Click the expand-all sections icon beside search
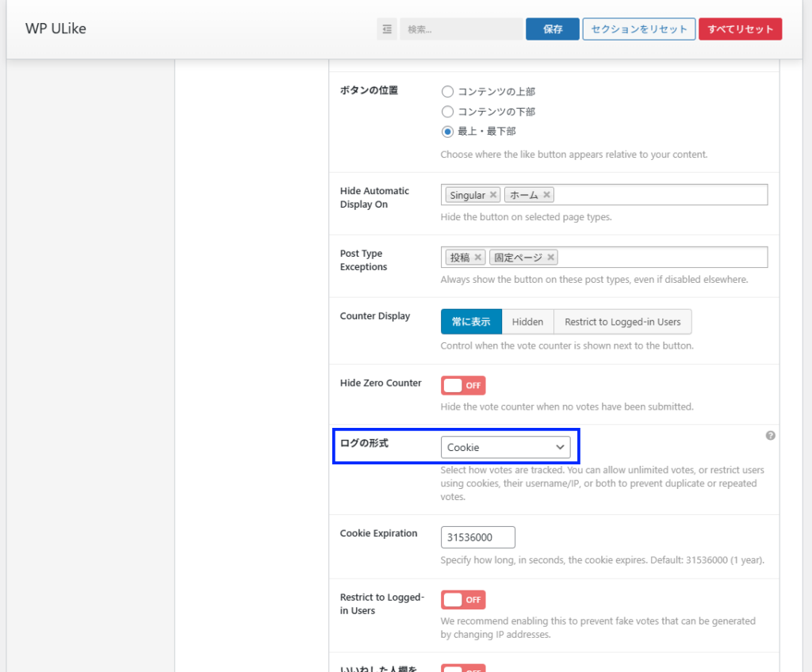 point(387,29)
